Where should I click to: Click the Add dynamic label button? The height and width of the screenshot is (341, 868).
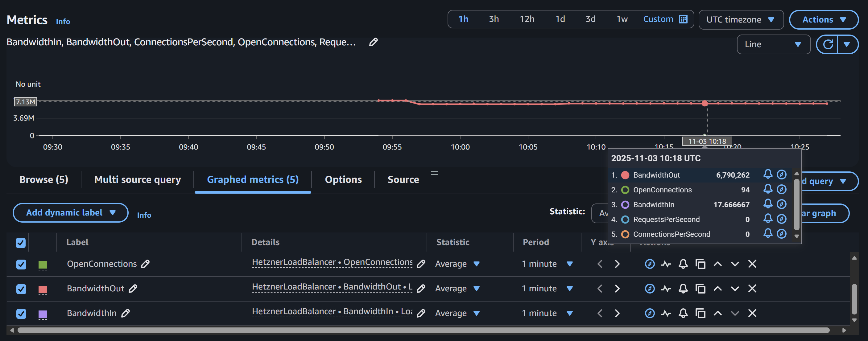70,213
